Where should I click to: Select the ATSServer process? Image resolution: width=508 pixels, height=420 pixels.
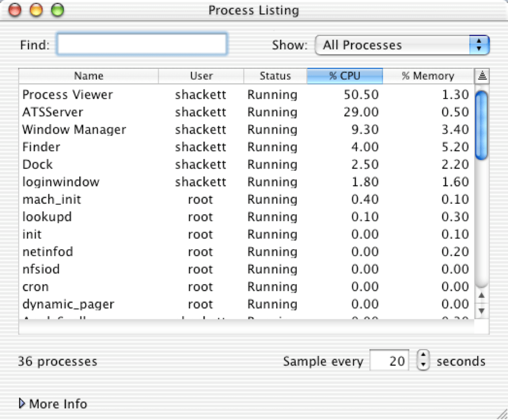pos(53,112)
